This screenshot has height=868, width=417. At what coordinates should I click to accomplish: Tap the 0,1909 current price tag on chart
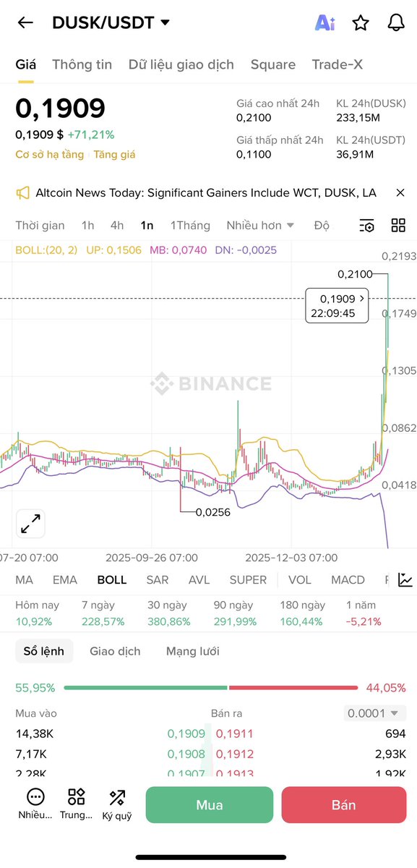338,305
